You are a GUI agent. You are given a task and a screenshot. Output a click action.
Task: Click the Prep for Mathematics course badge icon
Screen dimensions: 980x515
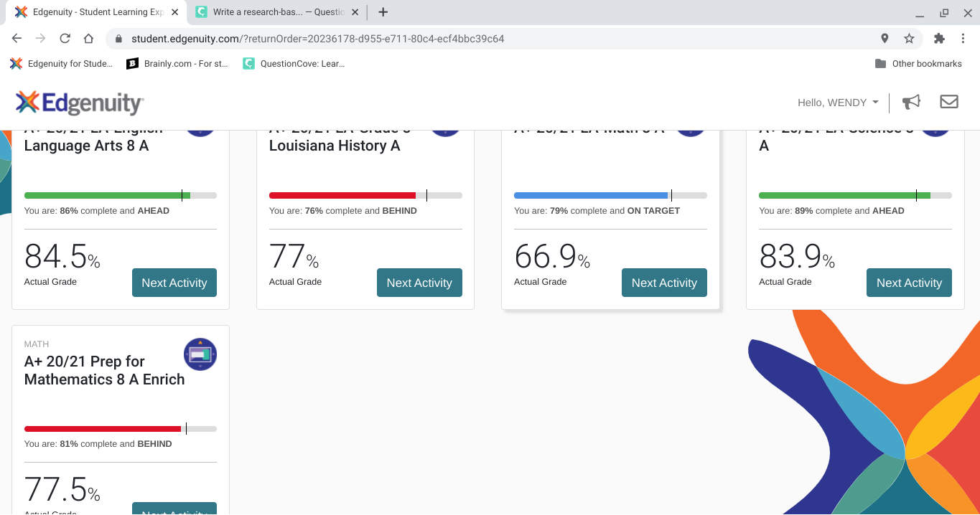200,354
